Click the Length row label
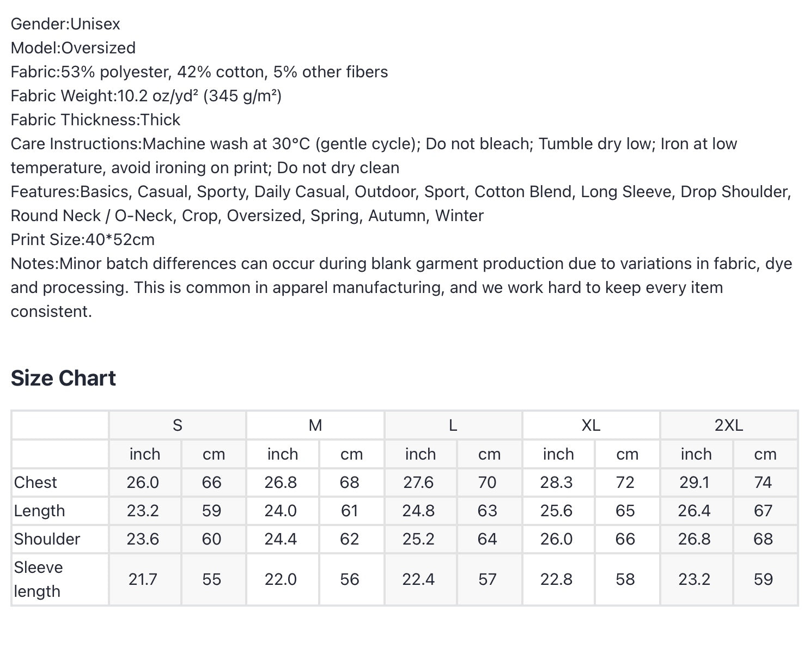The width and height of the screenshot is (810, 672). 39,511
